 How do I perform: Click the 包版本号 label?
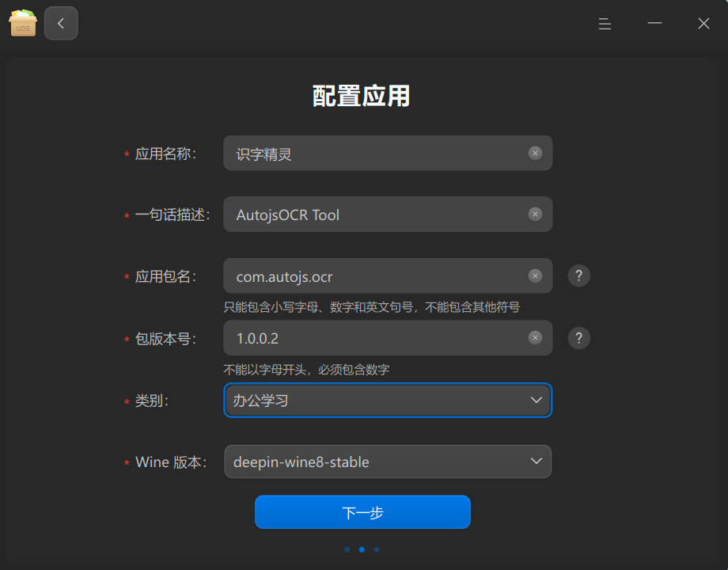(x=165, y=339)
